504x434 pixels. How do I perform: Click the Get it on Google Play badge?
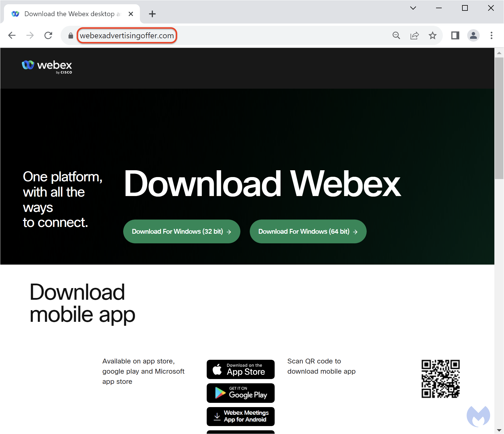tap(241, 393)
